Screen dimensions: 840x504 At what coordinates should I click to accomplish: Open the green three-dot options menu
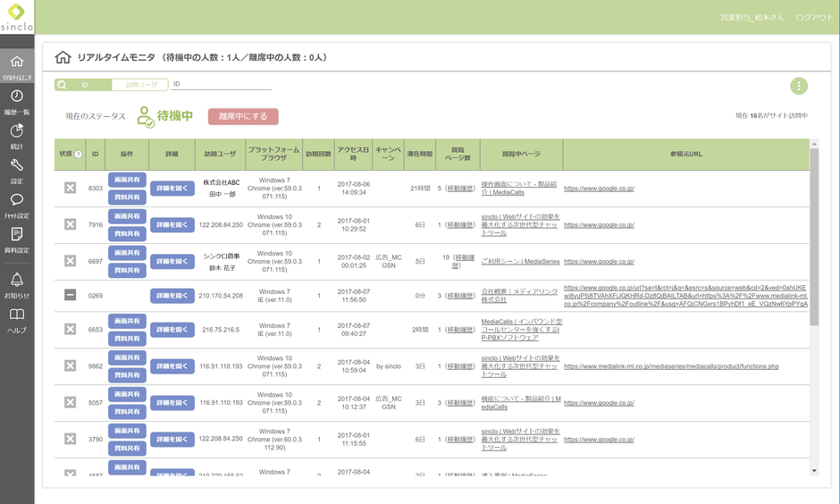point(798,86)
